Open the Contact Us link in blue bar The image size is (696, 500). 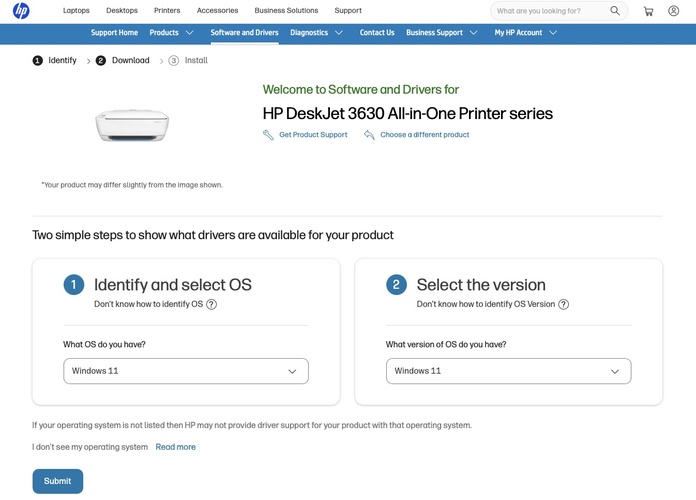[x=377, y=33]
